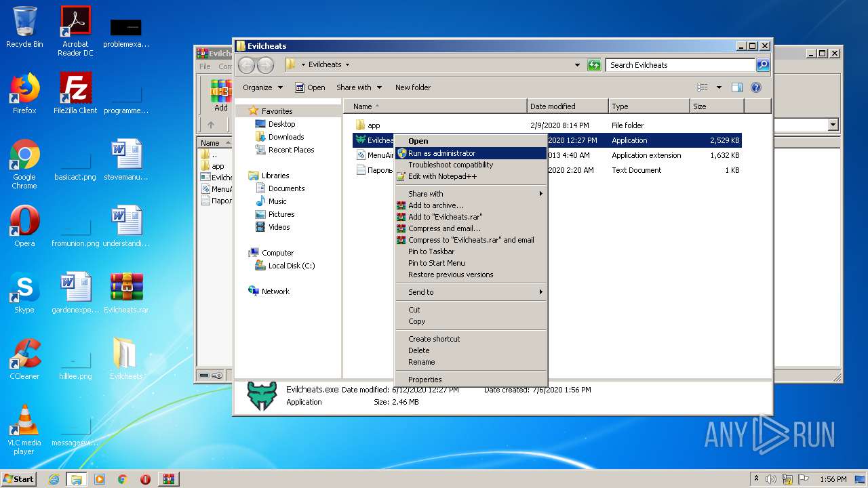Choose Add to archive...

point(471,205)
